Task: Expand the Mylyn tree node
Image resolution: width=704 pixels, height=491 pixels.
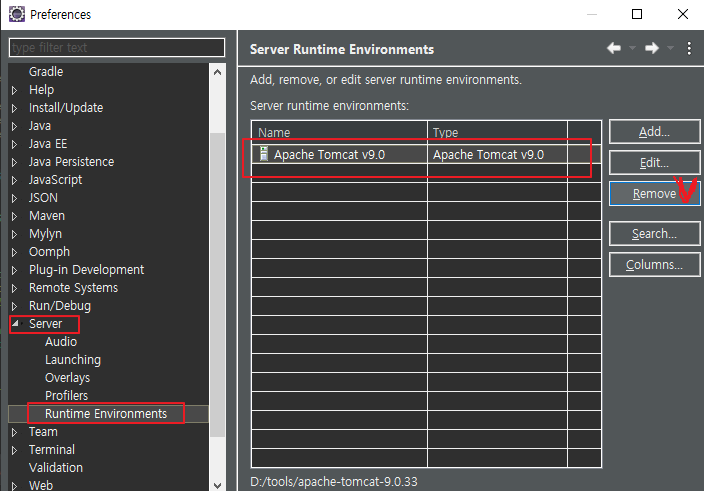Action: pos(14,234)
